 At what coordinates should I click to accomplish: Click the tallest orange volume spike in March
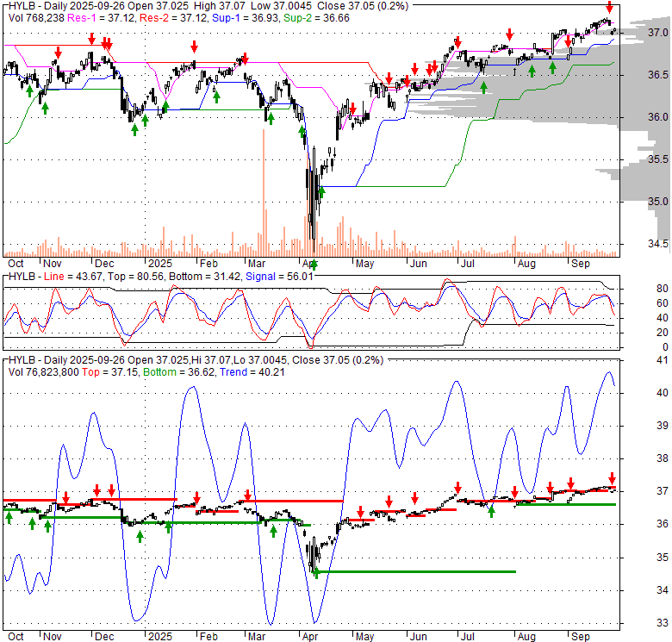click(264, 193)
